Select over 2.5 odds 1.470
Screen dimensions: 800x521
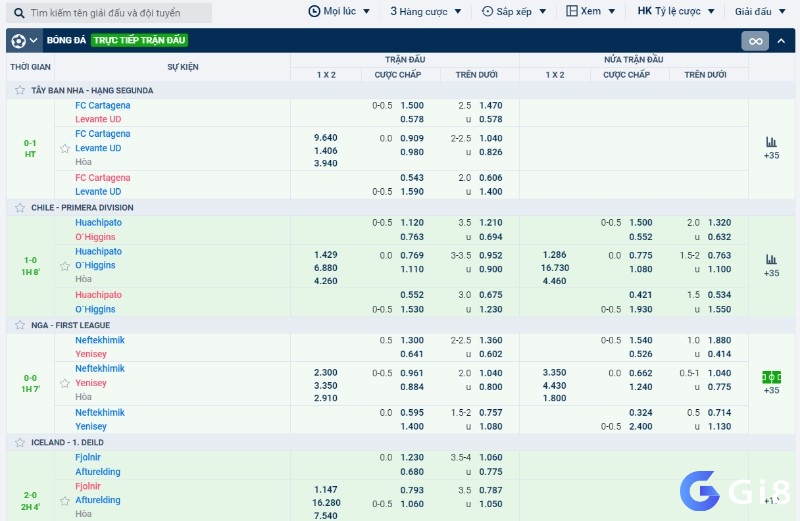click(491, 106)
